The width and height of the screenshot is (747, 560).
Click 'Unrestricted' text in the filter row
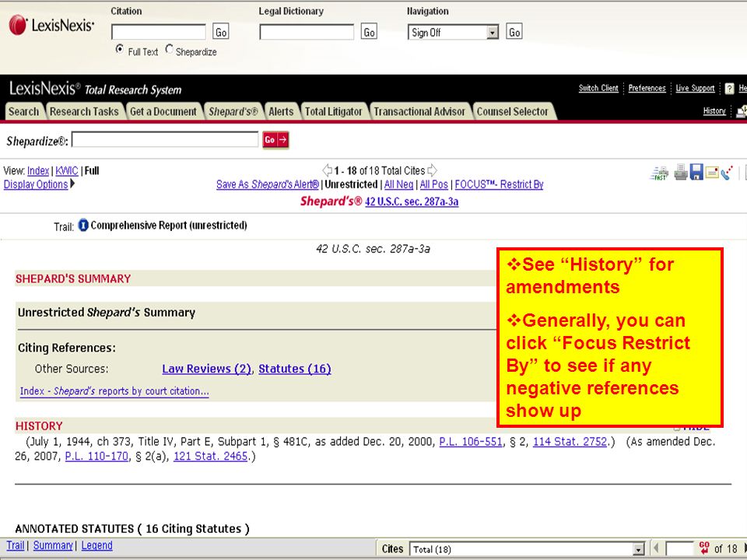pyautogui.click(x=351, y=184)
